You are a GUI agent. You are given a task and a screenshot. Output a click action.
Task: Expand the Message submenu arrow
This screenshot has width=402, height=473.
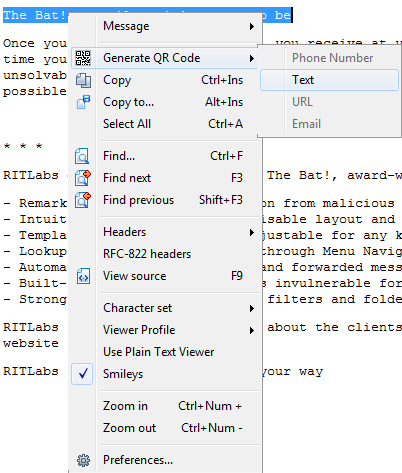point(252,26)
